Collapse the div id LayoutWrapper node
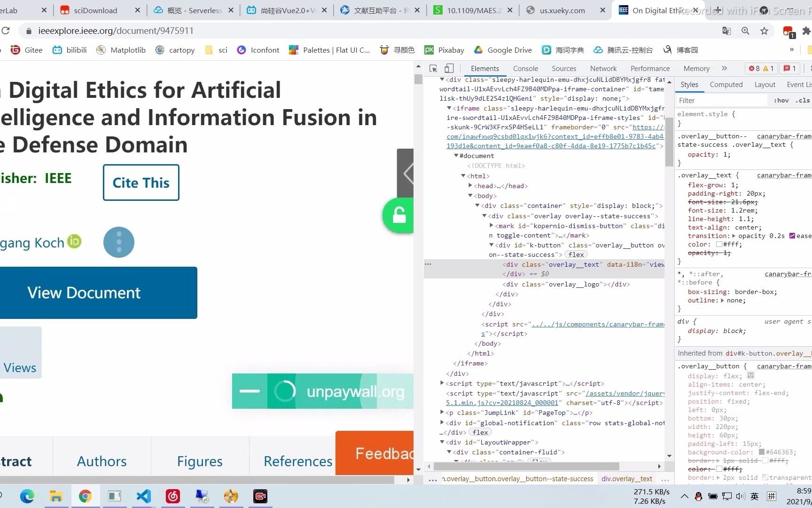The image size is (812, 508). [442, 442]
